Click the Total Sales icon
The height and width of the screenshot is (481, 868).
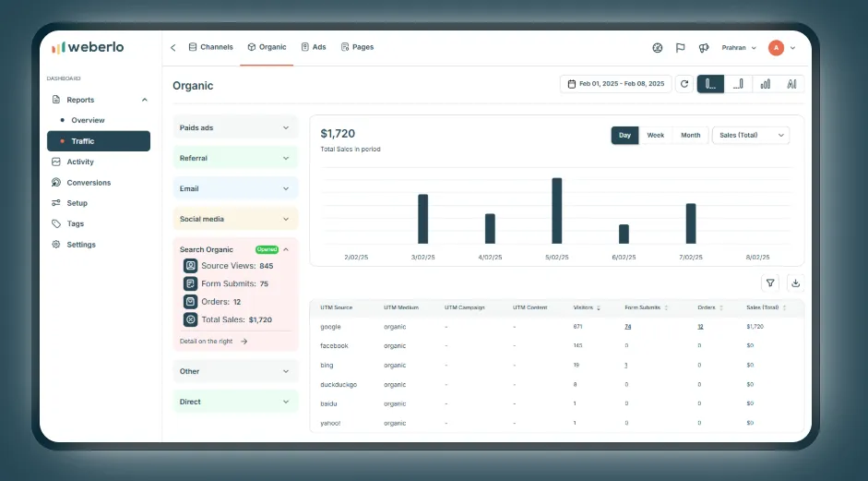[x=190, y=319]
